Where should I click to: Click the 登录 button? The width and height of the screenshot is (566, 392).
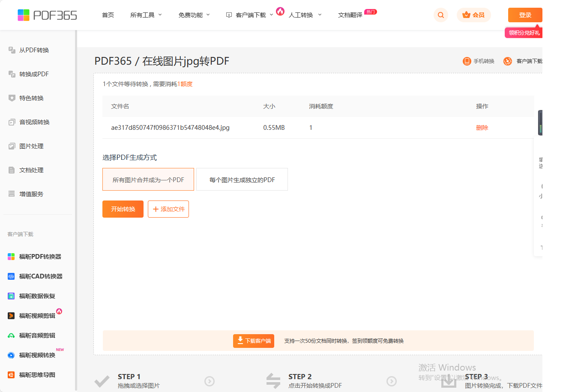525,15
